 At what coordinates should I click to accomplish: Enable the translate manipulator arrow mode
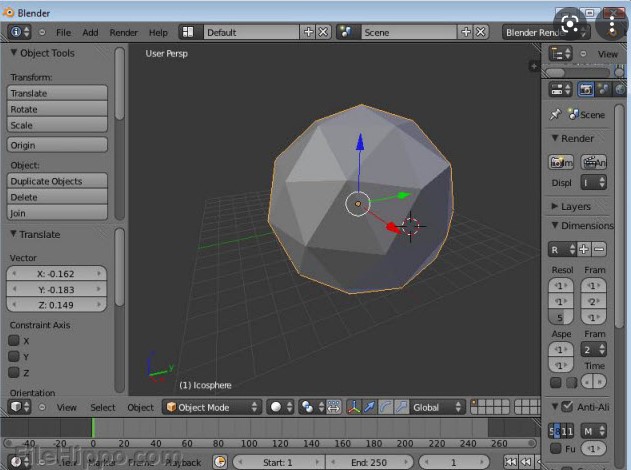click(369, 407)
